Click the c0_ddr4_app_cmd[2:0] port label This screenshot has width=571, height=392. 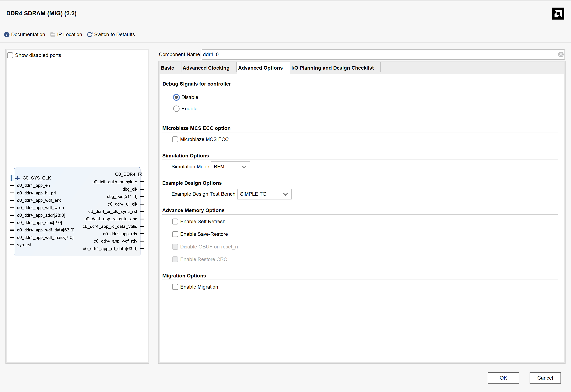(40, 223)
